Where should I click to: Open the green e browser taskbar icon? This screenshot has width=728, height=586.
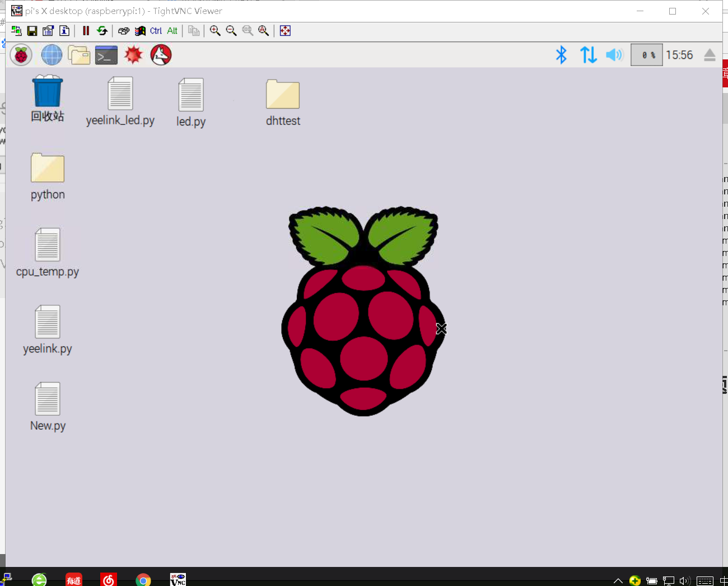pos(39,579)
